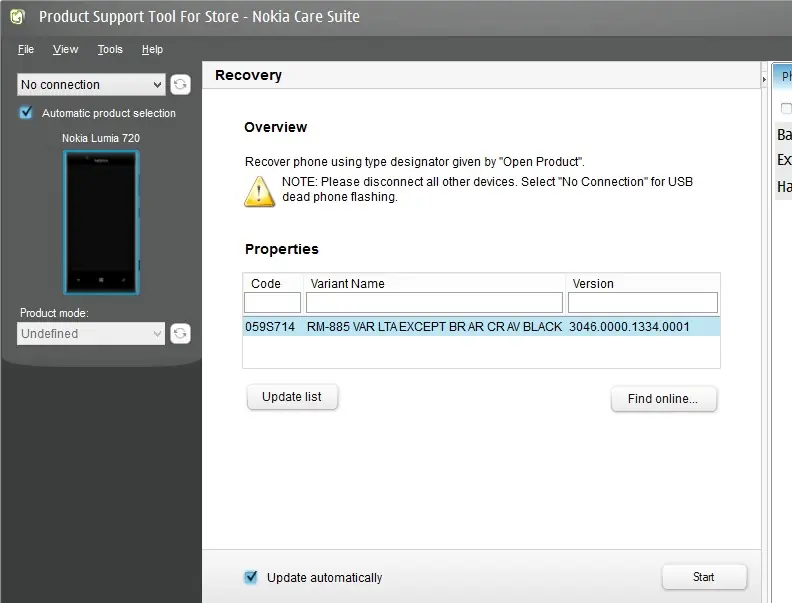This screenshot has height=603, width=792.
Task: Click the Code filter input field
Action: [x=272, y=303]
